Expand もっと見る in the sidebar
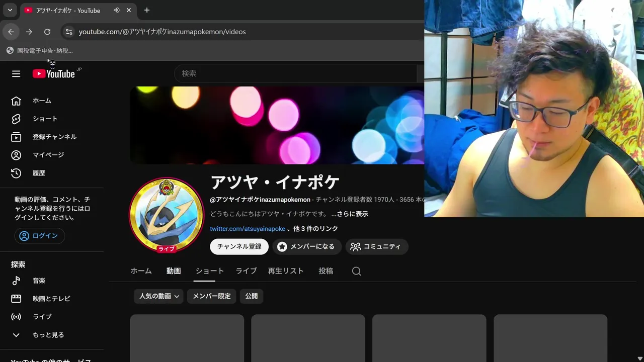Image resolution: width=644 pixels, height=362 pixels. point(52,335)
